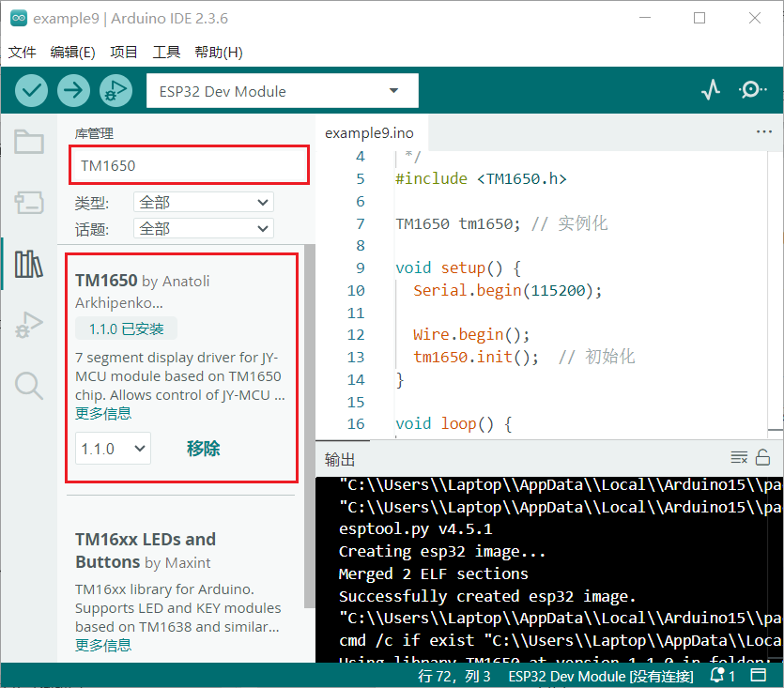
Task: Click output line Successfully created esp32 image.
Action: 487,597
